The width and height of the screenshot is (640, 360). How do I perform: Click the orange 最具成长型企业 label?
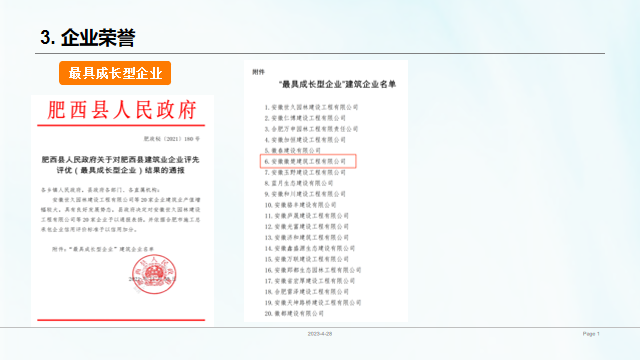tap(115, 73)
